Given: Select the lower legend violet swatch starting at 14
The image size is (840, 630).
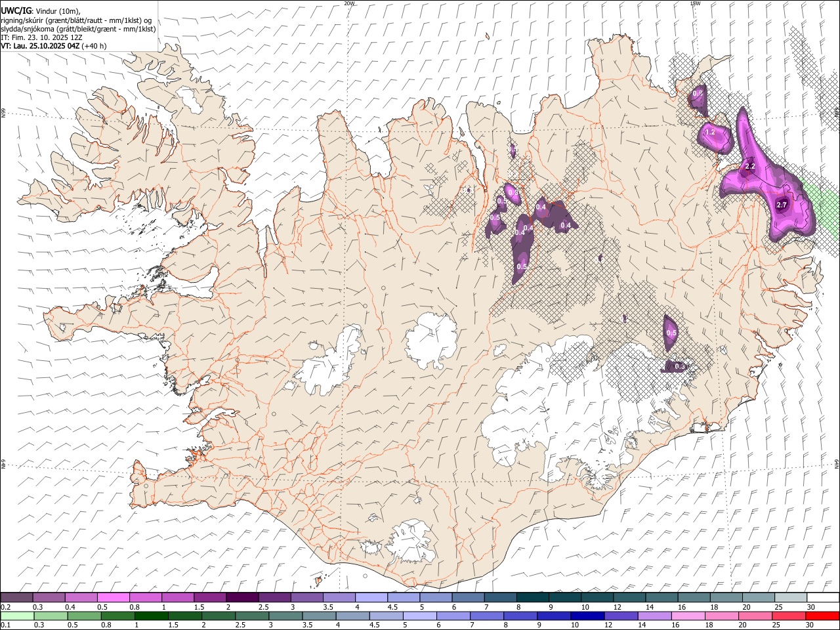Looking at the screenshot, I should coord(654,616).
